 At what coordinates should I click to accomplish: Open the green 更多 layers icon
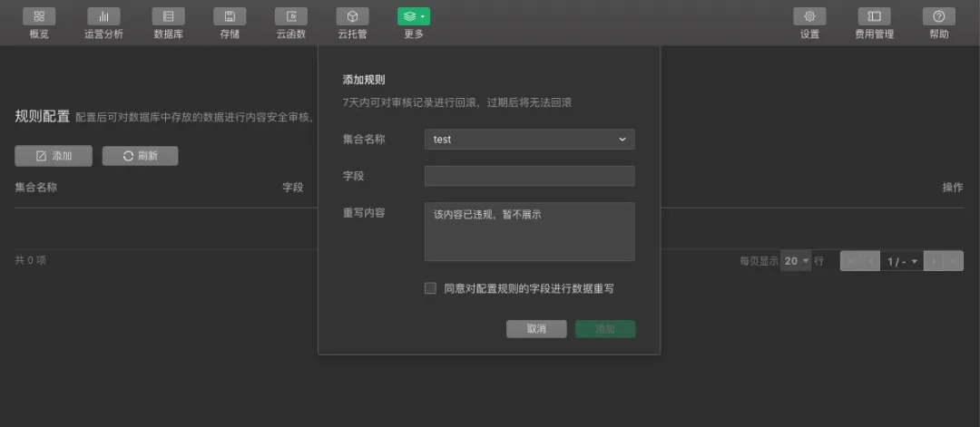pos(414,17)
